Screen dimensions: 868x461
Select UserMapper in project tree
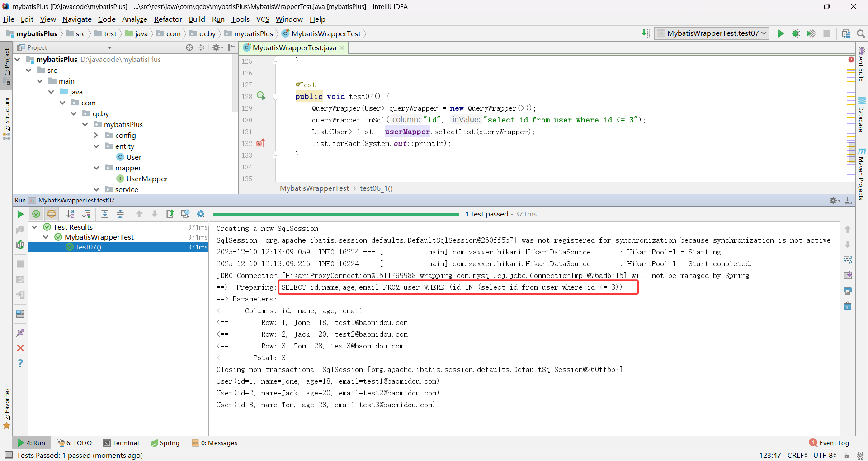pyautogui.click(x=147, y=179)
